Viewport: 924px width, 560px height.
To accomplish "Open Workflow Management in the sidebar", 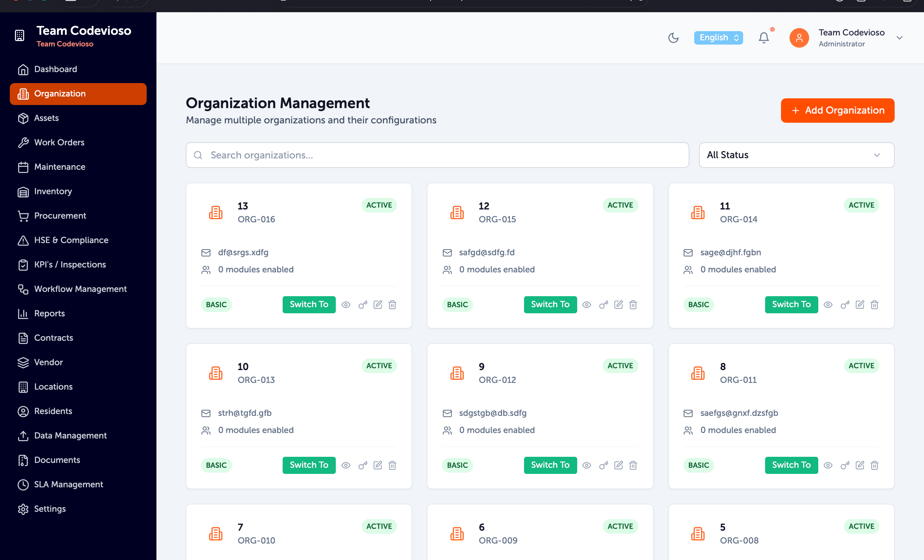I will (78, 289).
